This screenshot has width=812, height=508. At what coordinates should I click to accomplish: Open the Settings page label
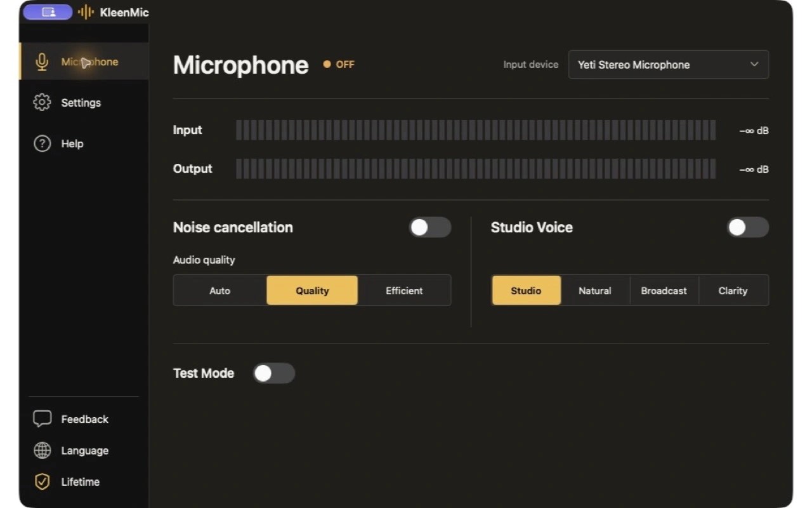tap(81, 103)
